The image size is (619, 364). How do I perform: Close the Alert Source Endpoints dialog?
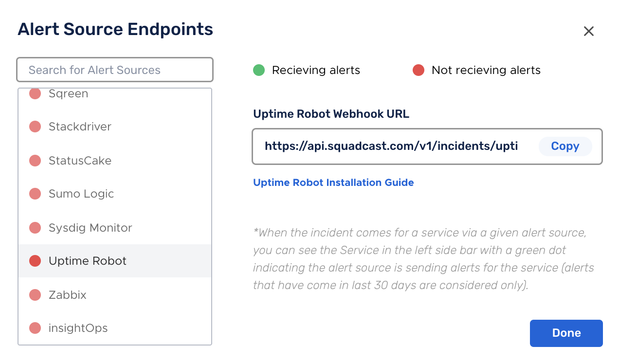(589, 31)
